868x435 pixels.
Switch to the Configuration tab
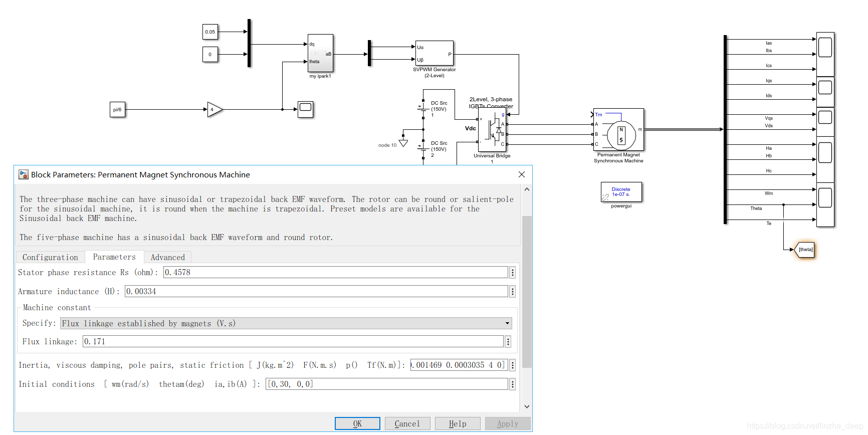click(50, 257)
